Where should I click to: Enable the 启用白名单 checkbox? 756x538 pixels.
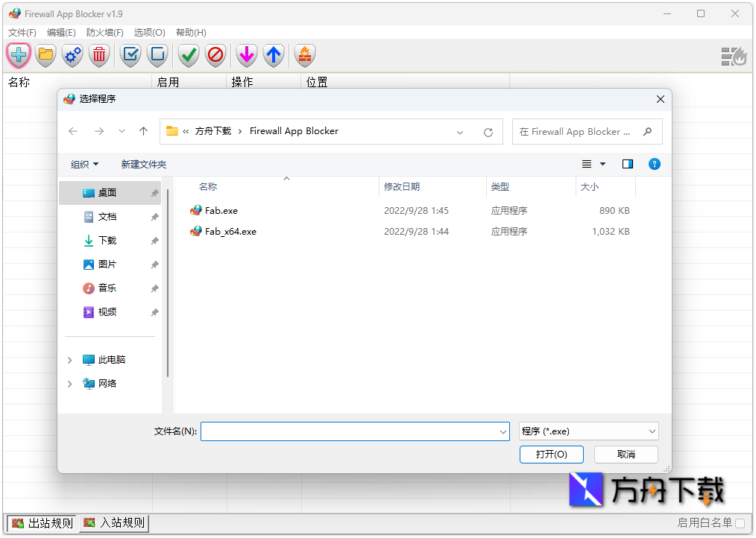740,523
